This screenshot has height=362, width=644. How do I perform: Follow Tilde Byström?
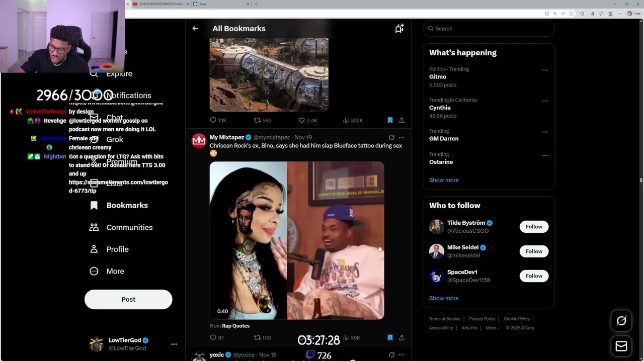(x=534, y=227)
